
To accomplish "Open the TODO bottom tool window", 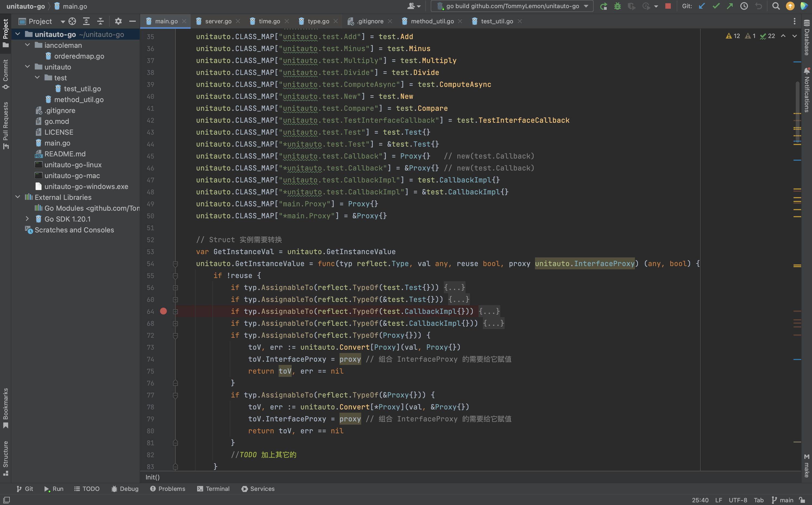I will pos(87,489).
